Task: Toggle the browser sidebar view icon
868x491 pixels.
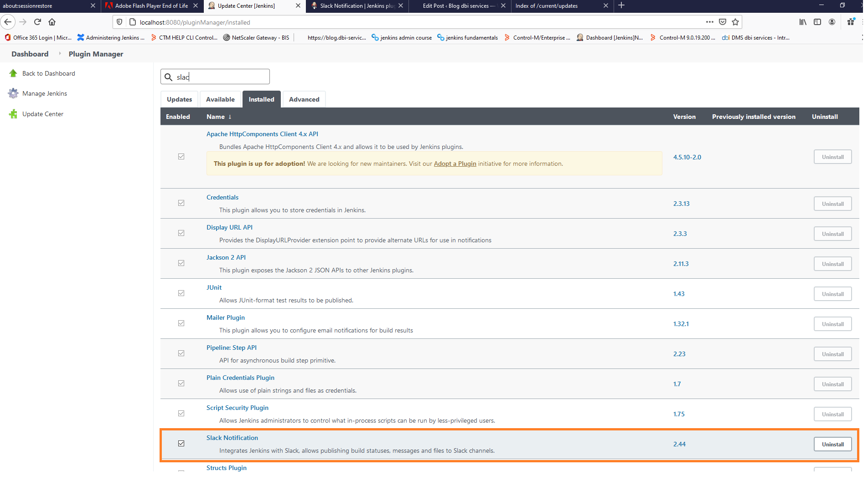Action: [x=817, y=22]
